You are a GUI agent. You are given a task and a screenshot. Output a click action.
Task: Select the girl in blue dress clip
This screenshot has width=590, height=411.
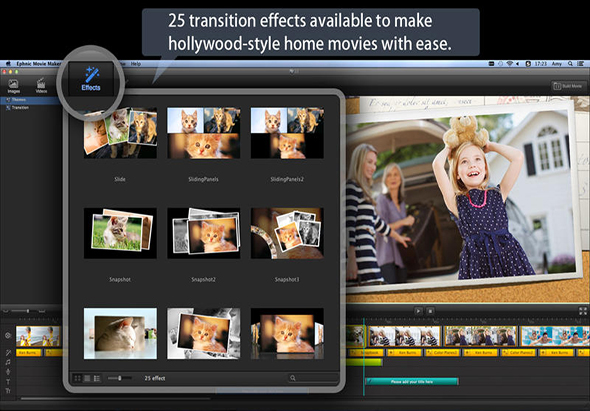(481, 336)
